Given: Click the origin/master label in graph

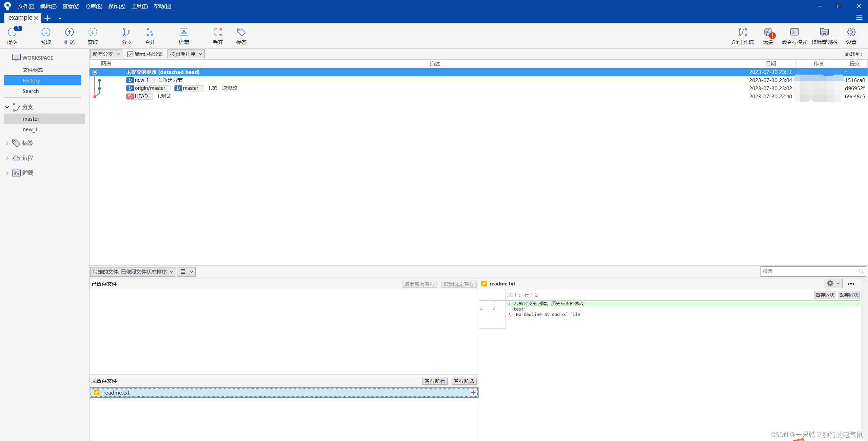Looking at the screenshot, I should pos(148,88).
